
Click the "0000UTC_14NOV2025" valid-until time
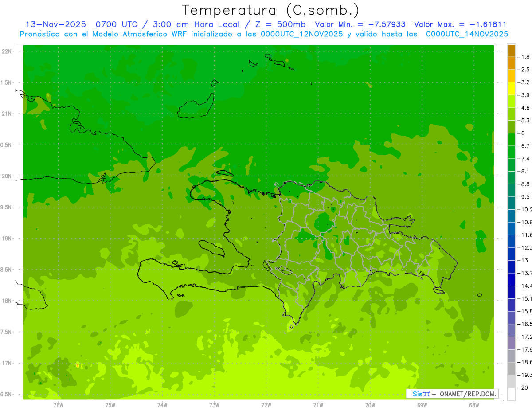coord(467,34)
